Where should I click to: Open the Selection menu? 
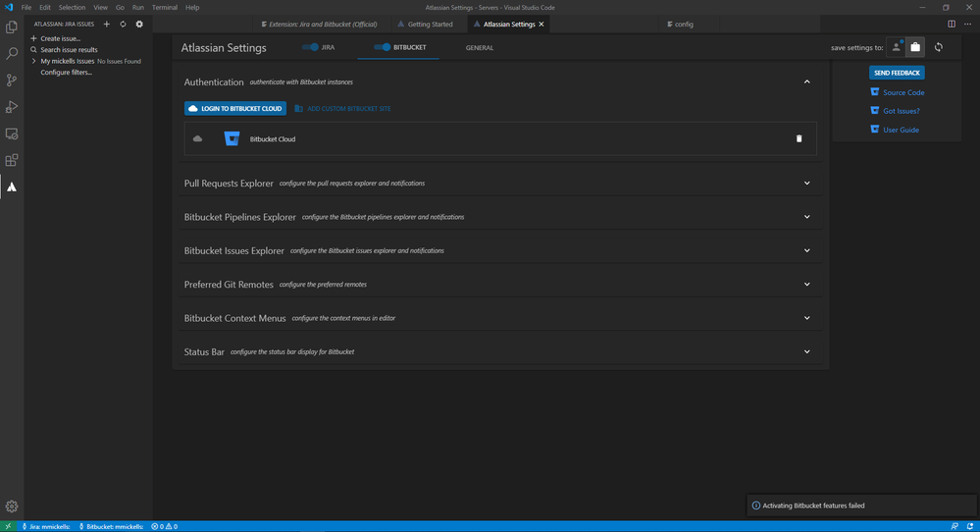pos(72,8)
